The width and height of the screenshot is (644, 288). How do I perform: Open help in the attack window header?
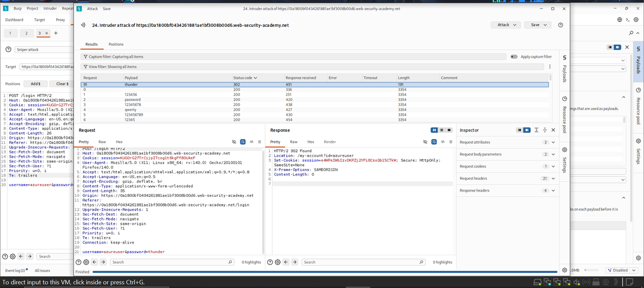(561, 25)
